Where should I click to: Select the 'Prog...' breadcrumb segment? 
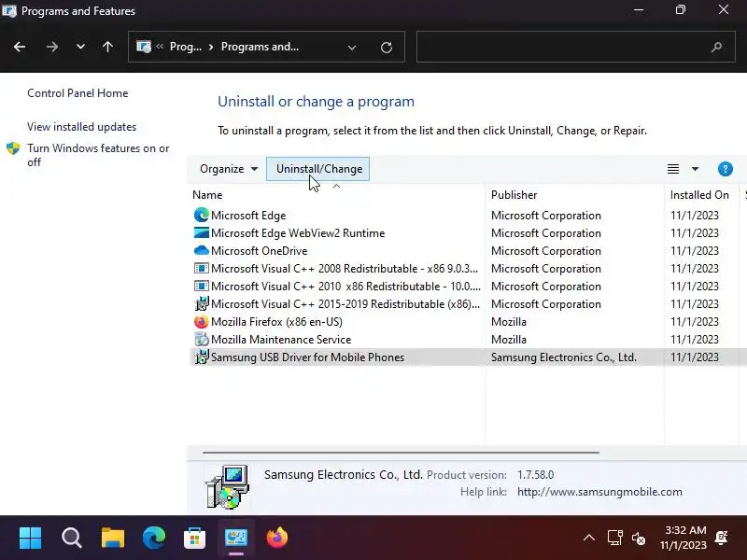click(185, 47)
